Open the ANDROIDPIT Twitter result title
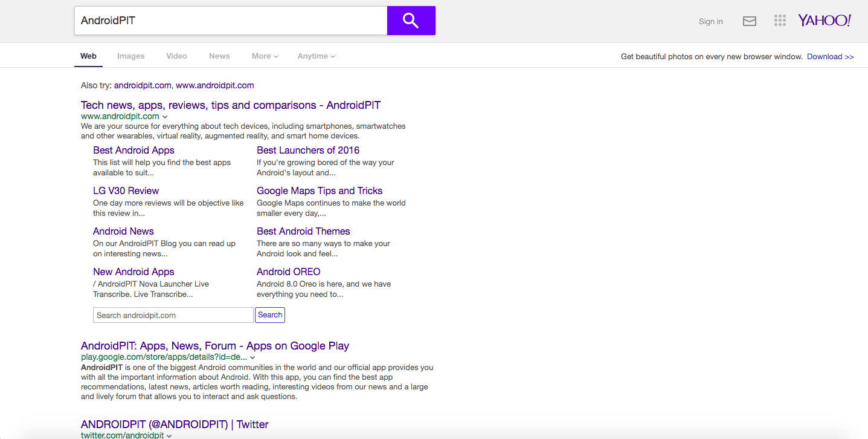The height and width of the screenshot is (439, 868). point(175,424)
